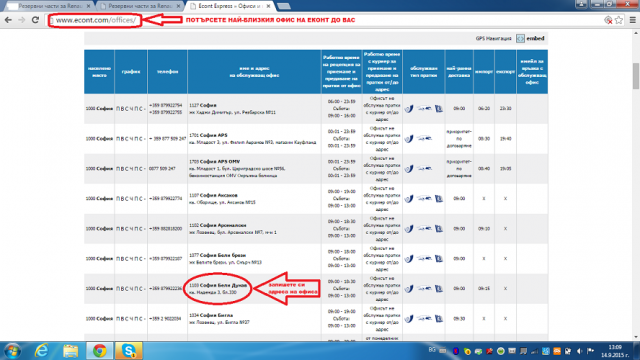
Task: Open Skype from the taskbar
Action: coord(129,351)
